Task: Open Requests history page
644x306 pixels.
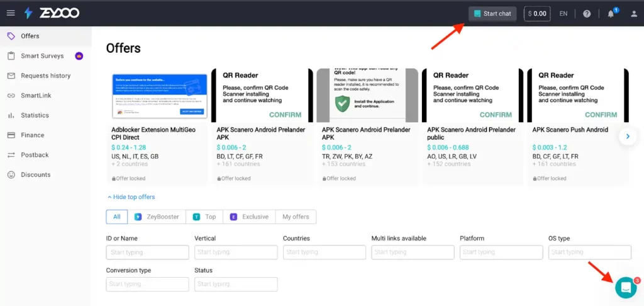Action: pyautogui.click(x=46, y=76)
